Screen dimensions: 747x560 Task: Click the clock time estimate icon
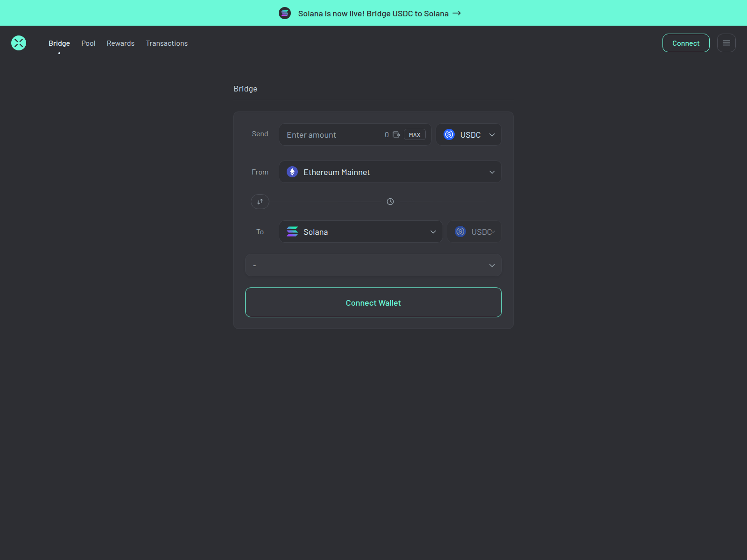click(390, 202)
